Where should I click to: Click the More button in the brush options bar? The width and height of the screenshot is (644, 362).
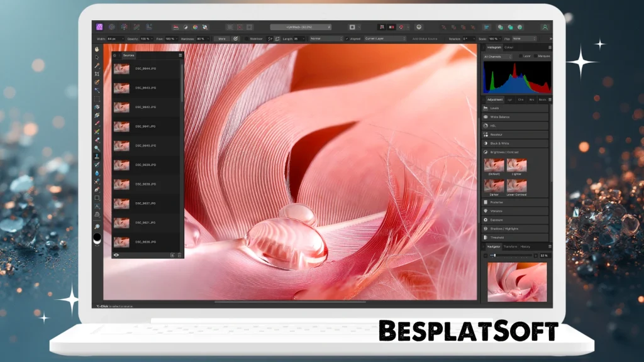click(223, 38)
